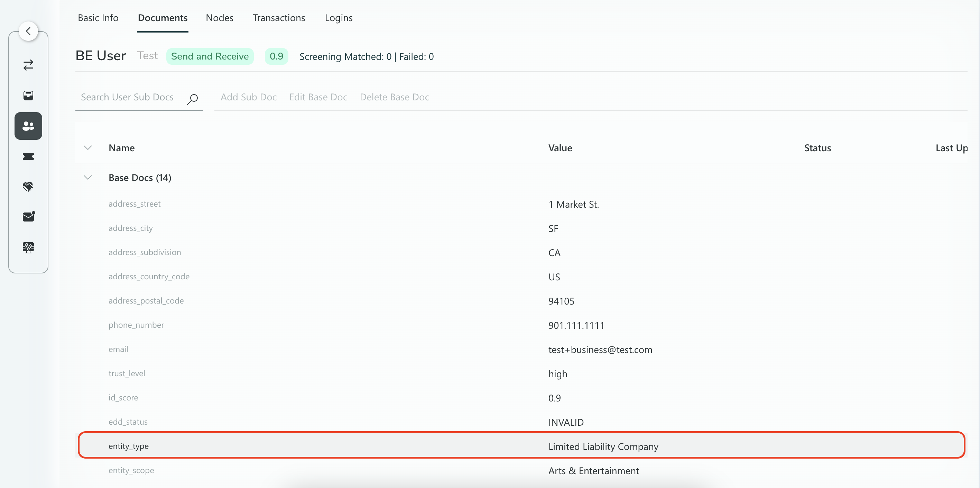Open the handshake sidebar icon

(x=28, y=187)
